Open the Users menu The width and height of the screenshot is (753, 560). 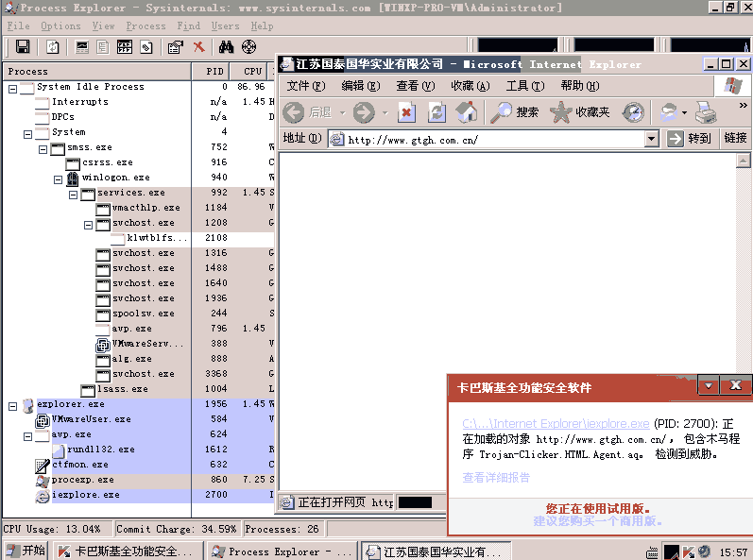(225, 25)
